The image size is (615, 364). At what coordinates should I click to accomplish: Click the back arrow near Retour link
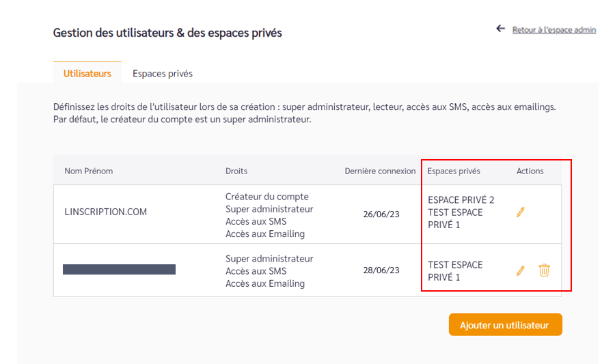(x=500, y=29)
